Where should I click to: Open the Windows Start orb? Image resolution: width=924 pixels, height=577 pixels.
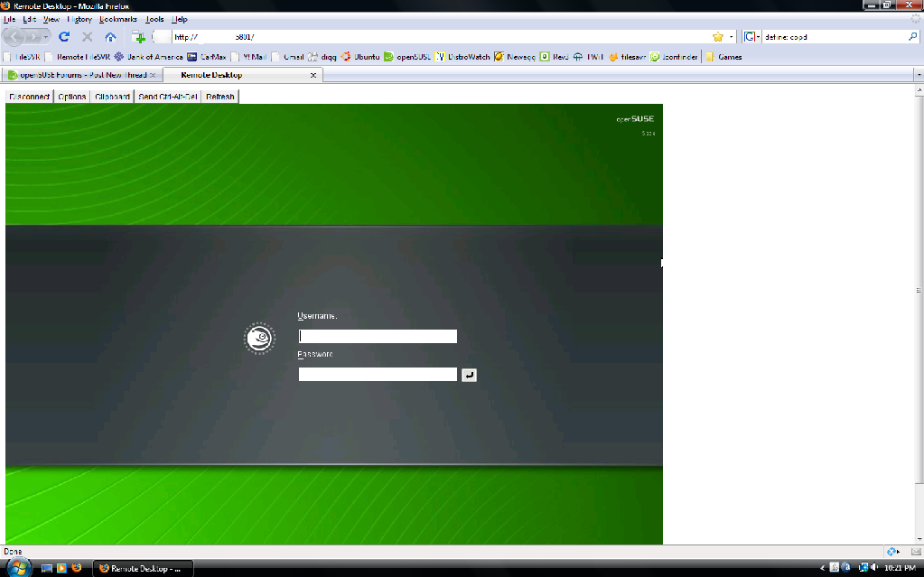point(18,567)
